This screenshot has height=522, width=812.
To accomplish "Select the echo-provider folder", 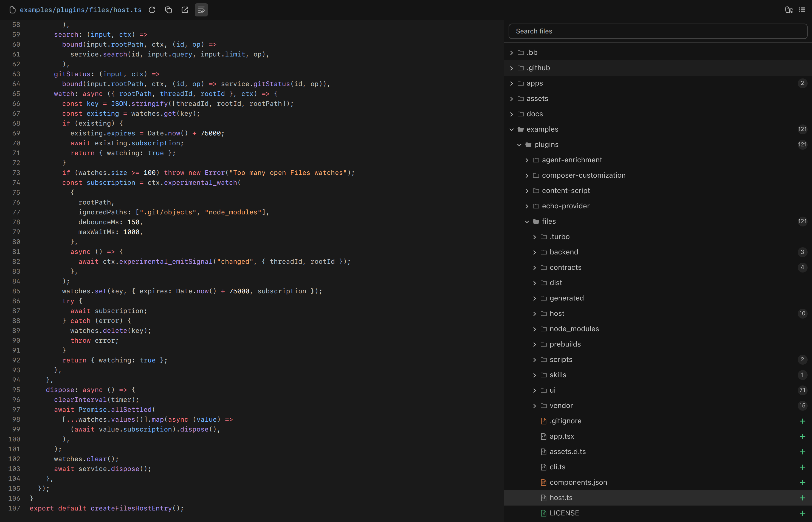I will 658,206.
